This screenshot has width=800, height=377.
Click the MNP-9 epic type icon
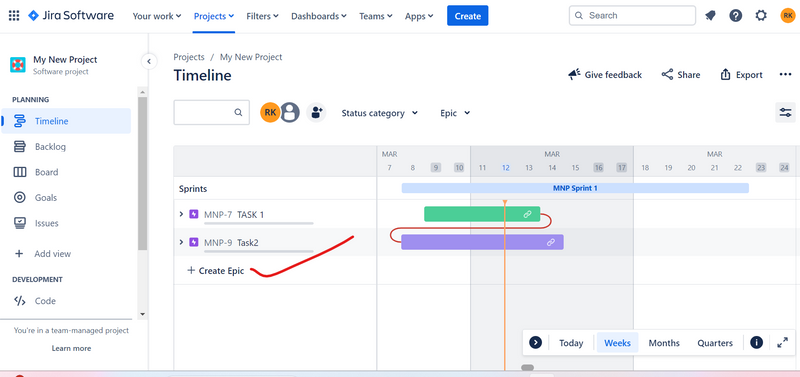click(x=194, y=242)
